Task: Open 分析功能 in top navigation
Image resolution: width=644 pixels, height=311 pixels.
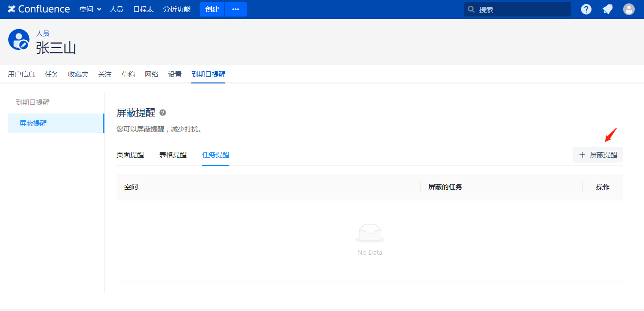Action: [177, 9]
